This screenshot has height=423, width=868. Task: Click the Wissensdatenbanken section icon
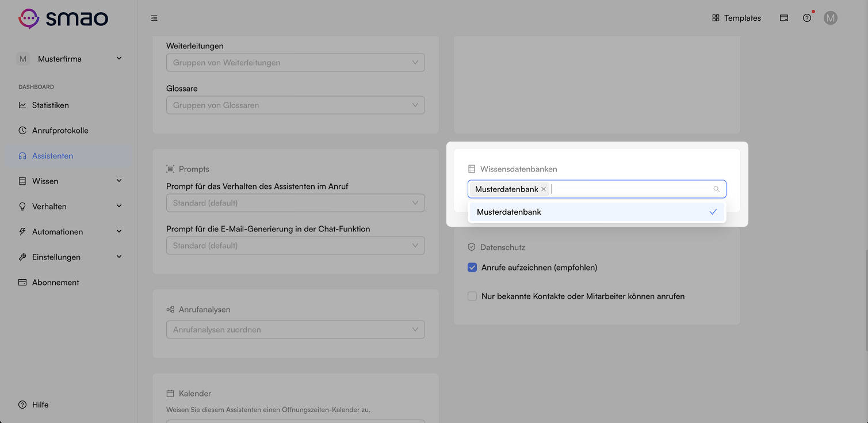click(x=472, y=169)
